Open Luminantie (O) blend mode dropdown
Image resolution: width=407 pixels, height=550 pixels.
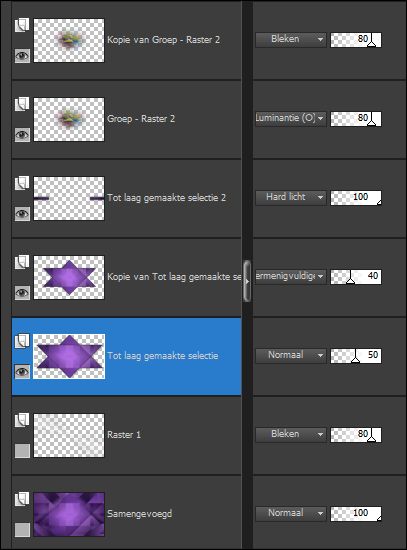(291, 118)
